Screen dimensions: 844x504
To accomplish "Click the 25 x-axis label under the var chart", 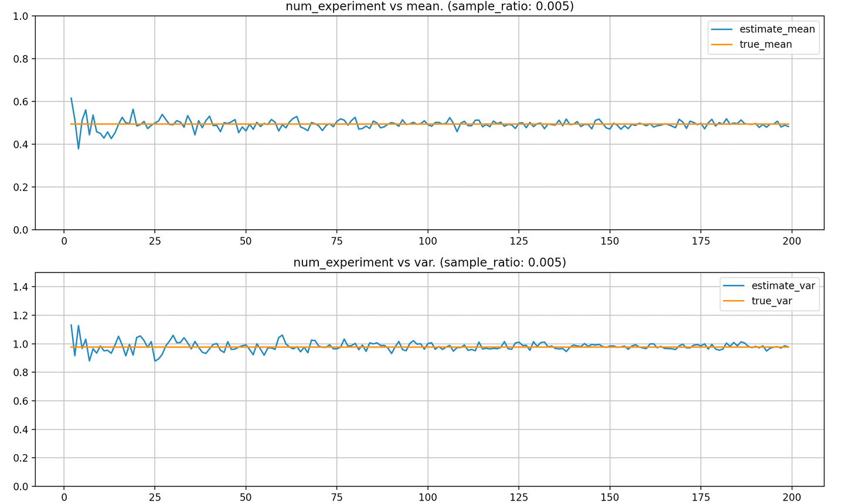I will (155, 498).
